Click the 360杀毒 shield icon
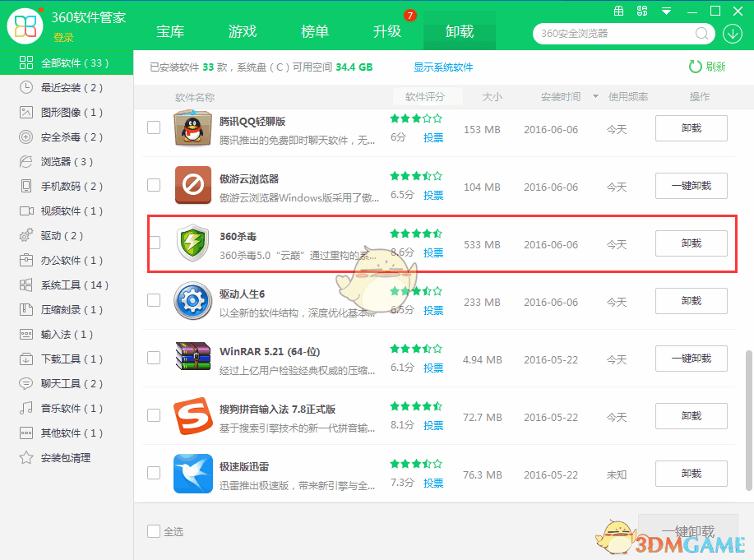 coord(193,243)
